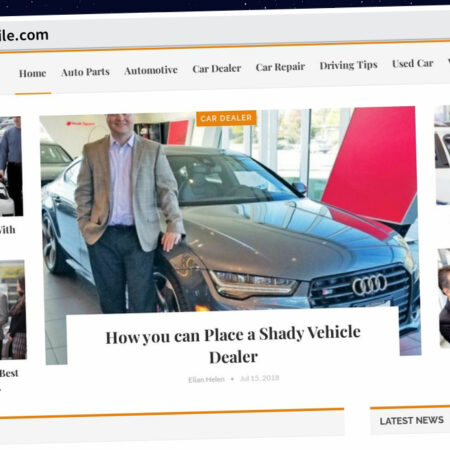450x450 pixels.
Task: Open the featured Audi dealer image
Action: point(230,213)
